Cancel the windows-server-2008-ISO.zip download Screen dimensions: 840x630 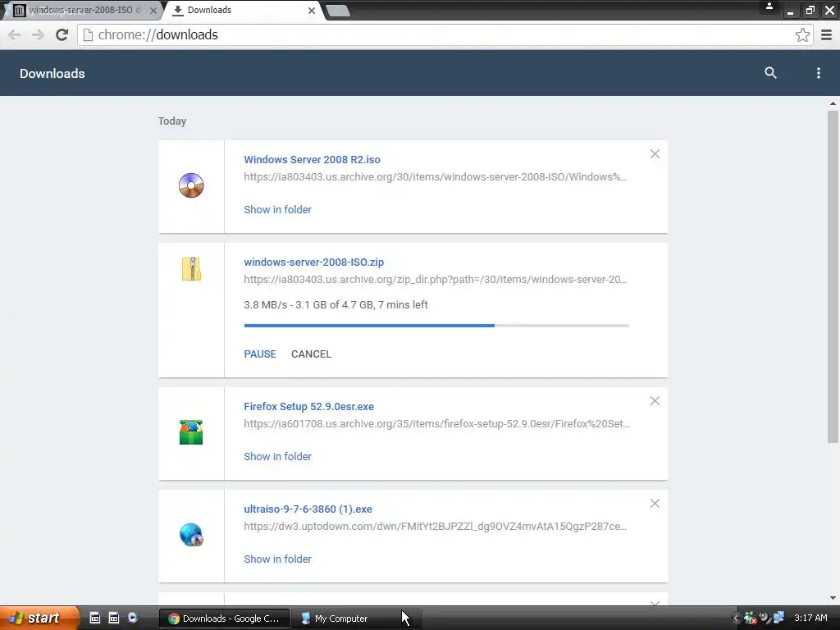click(311, 354)
